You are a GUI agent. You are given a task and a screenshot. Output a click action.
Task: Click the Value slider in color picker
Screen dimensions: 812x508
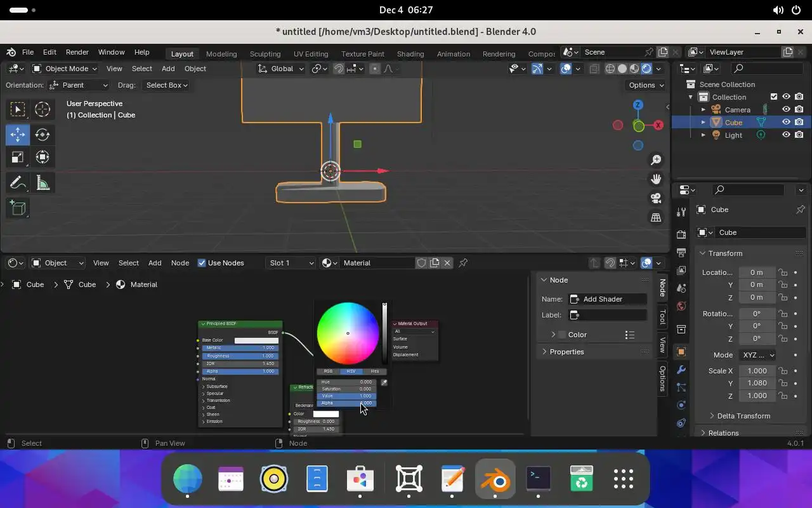point(346,396)
